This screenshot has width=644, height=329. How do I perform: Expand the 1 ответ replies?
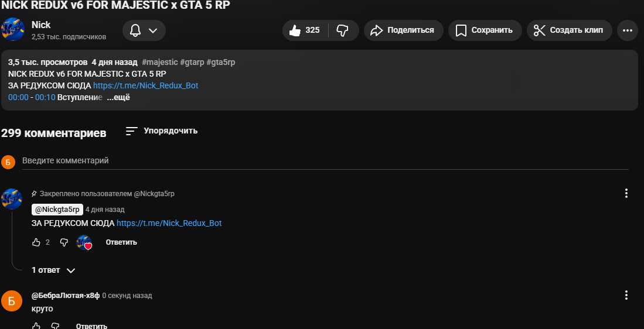tap(53, 270)
